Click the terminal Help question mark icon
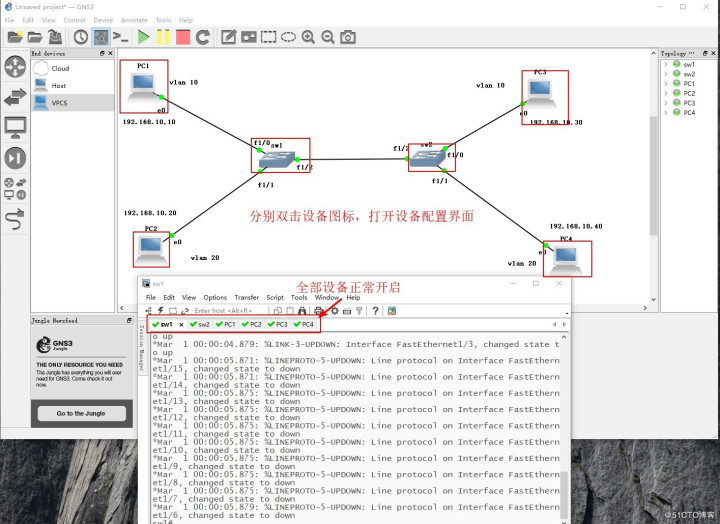 (375, 311)
